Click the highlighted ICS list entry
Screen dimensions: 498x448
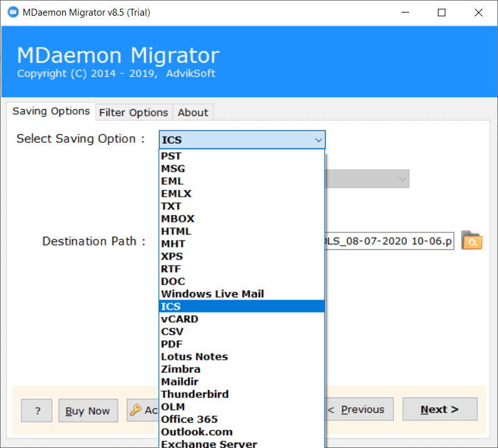click(242, 306)
